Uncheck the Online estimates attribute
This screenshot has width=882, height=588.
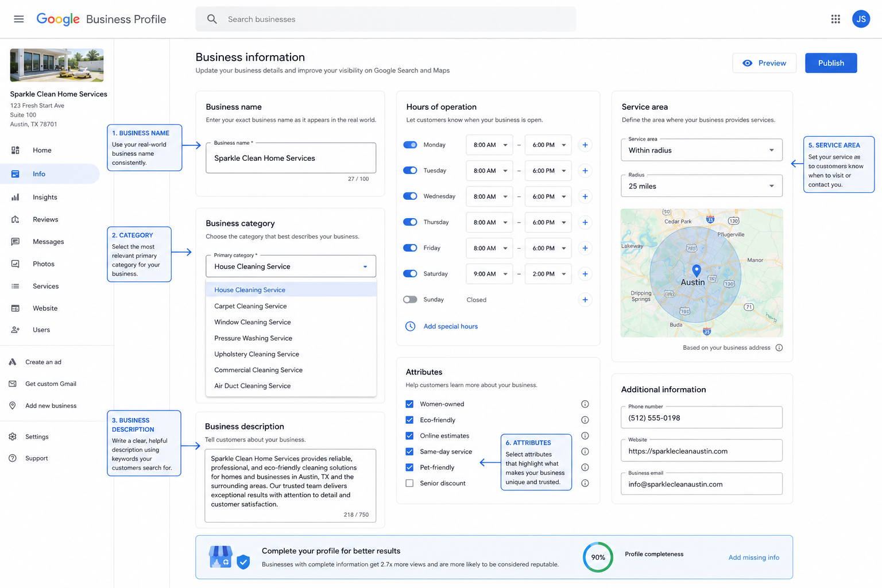pyautogui.click(x=409, y=436)
